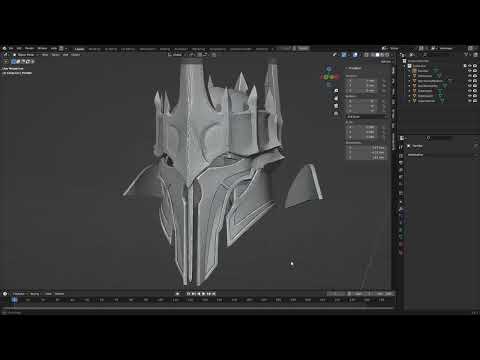Click the timeline editor type icon
Image resolution: width=480 pixels, height=360 pixels.
pyautogui.click(x=5, y=294)
